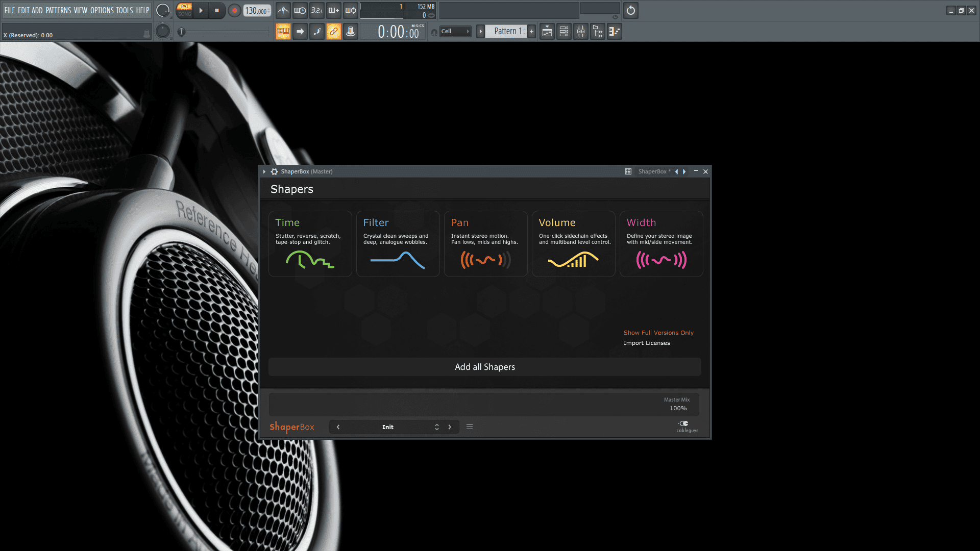This screenshot has width=980, height=551.
Task: Stop playback with the stop button
Action: 216,11
